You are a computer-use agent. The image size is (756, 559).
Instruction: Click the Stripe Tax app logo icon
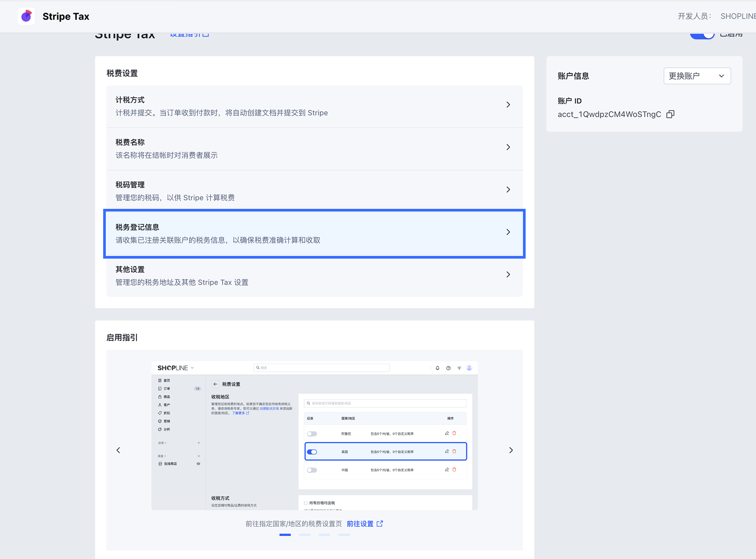tap(26, 16)
